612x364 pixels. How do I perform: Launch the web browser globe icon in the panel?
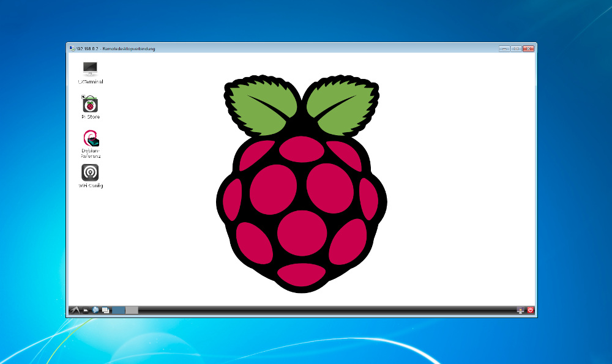(x=95, y=310)
